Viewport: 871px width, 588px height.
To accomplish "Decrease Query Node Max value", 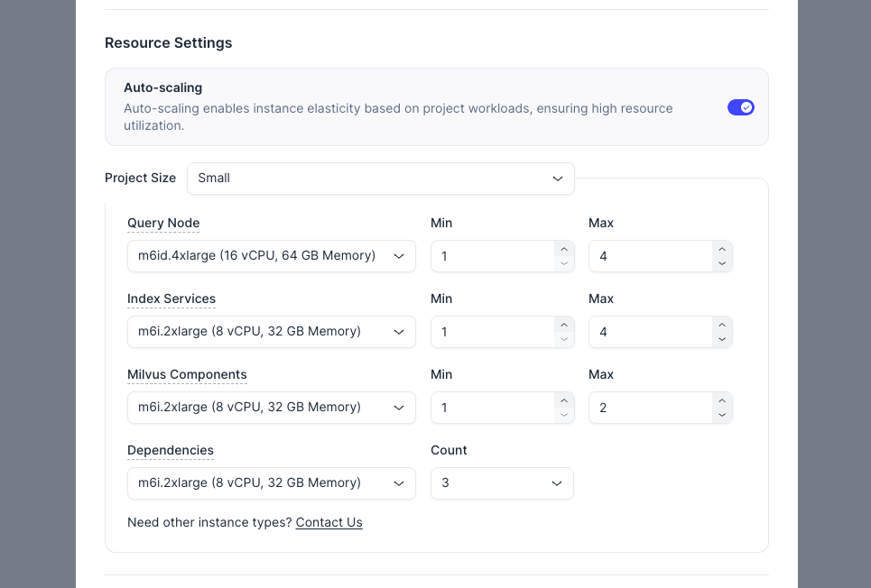I will (x=721, y=264).
